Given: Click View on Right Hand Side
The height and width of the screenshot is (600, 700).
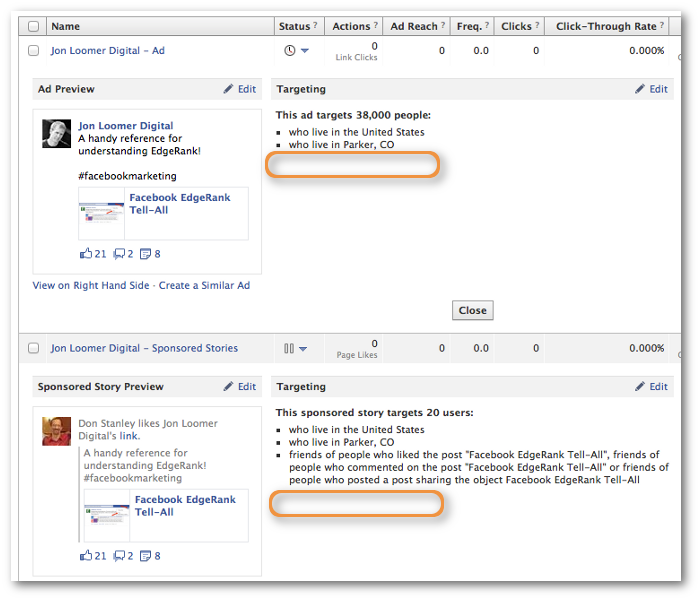Looking at the screenshot, I should tap(91, 285).
